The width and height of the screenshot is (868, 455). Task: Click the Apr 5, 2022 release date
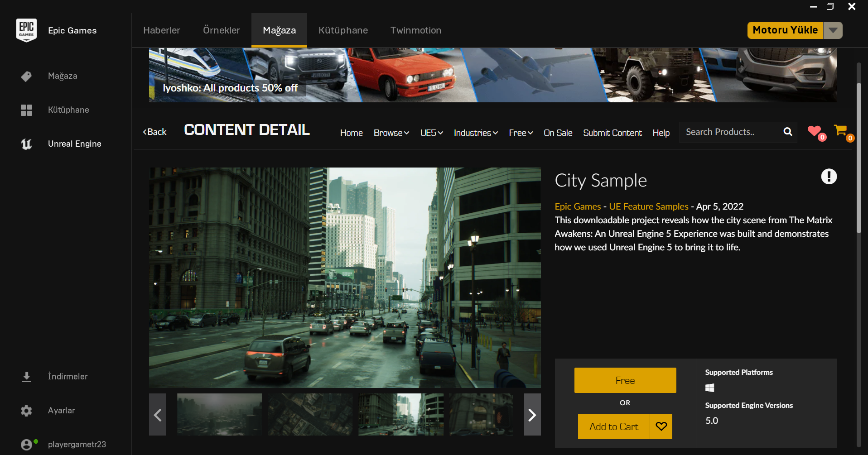(720, 206)
